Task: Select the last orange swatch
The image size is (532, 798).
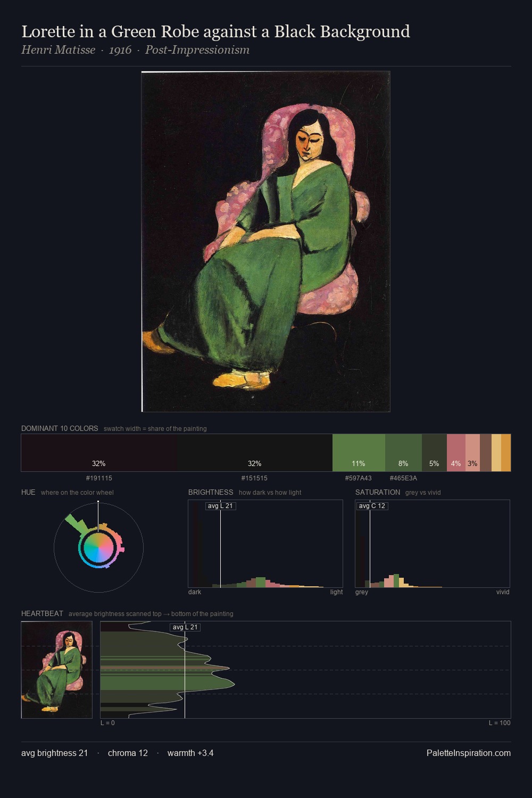Action: pos(506,453)
